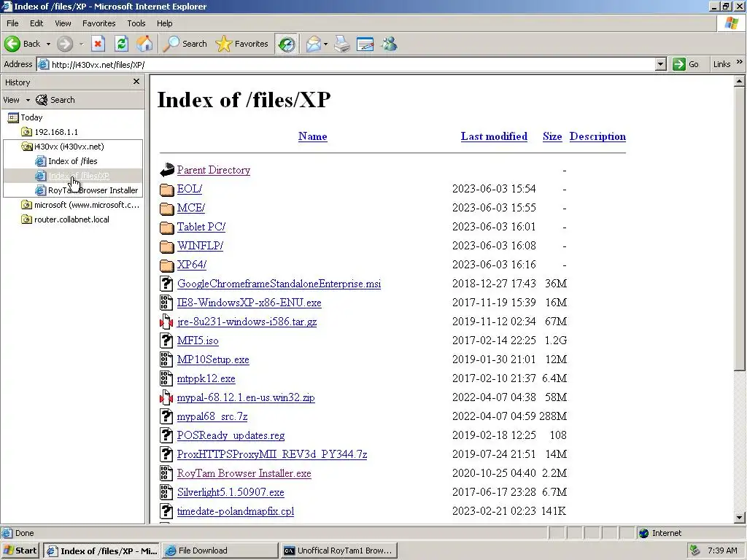Viewport: 747px width, 560px height.
Task: Click in the address bar URL field
Action: tap(352, 64)
